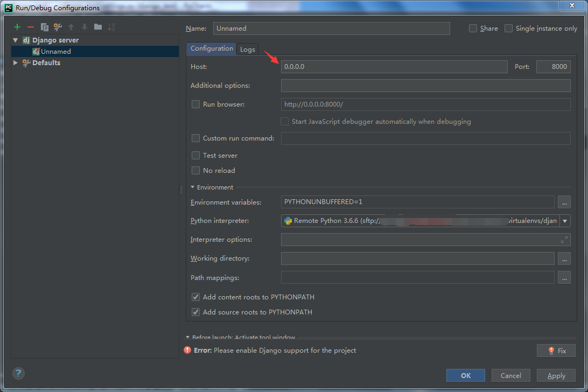Viewport: 588px width, 392px height.
Task: Sort configurations alphabetically
Action: (x=111, y=27)
